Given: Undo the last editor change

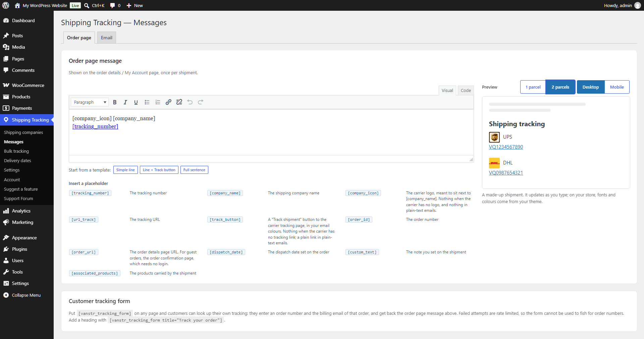Looking at the screenshot, I should [190, 102].
